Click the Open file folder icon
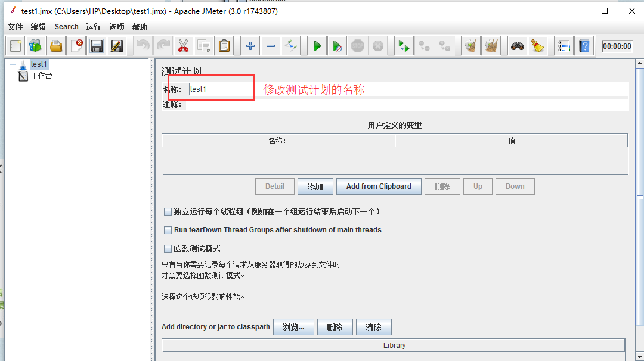Image resolution: width=644 pixels, height=361 pixels. [x=56, y=45]
